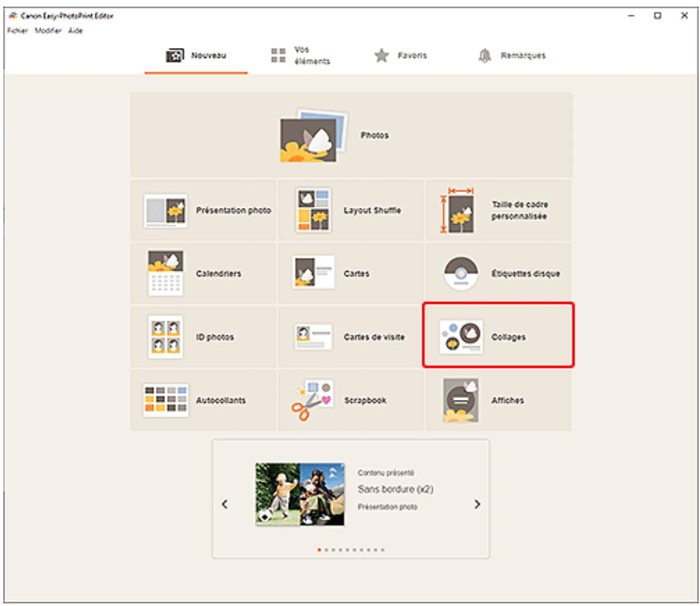The image size is (700, 606).
Task: Choose the Présentation photo label
Action: 233,211
